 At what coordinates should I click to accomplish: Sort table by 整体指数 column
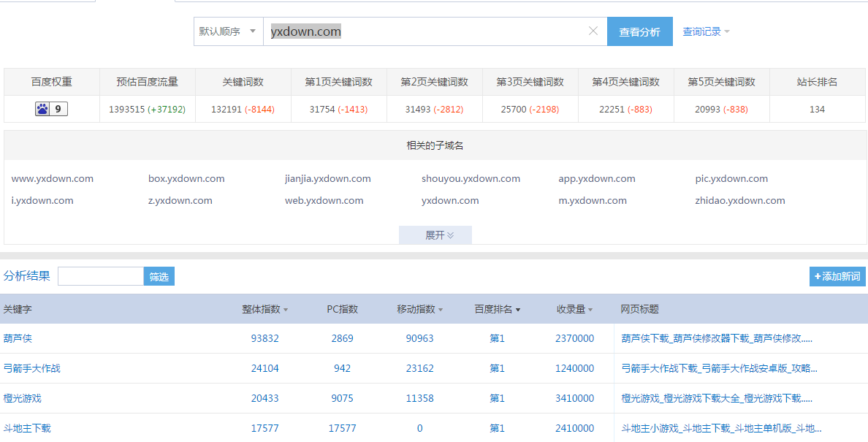click(x=265, y=309)
